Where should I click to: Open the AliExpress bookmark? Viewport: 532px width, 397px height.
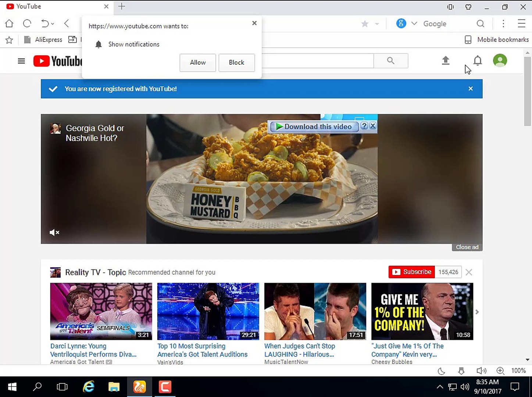(x=43, y=40)
